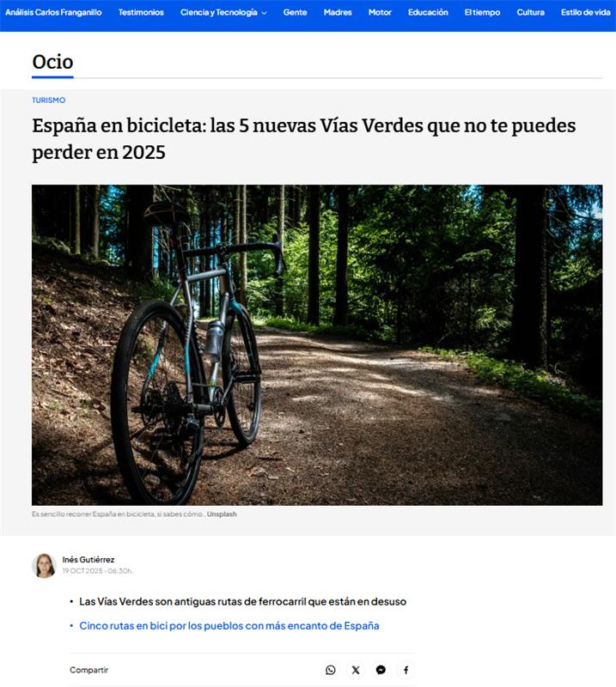Image resolution: width=616 pixels, height=687 pixels.
Task: Go to Testimonios section
Action: click(x=141, y=12)
